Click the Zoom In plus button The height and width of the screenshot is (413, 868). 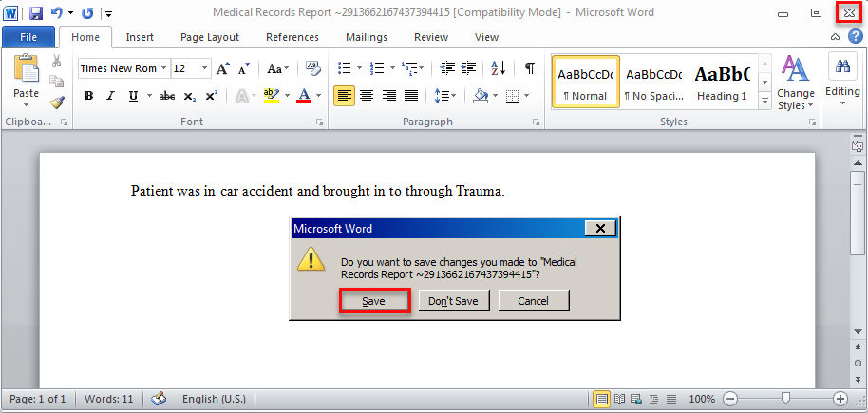840,398
